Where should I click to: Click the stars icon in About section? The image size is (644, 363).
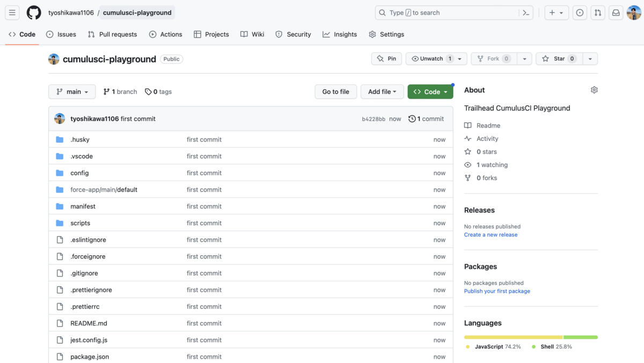click(468, 152)
